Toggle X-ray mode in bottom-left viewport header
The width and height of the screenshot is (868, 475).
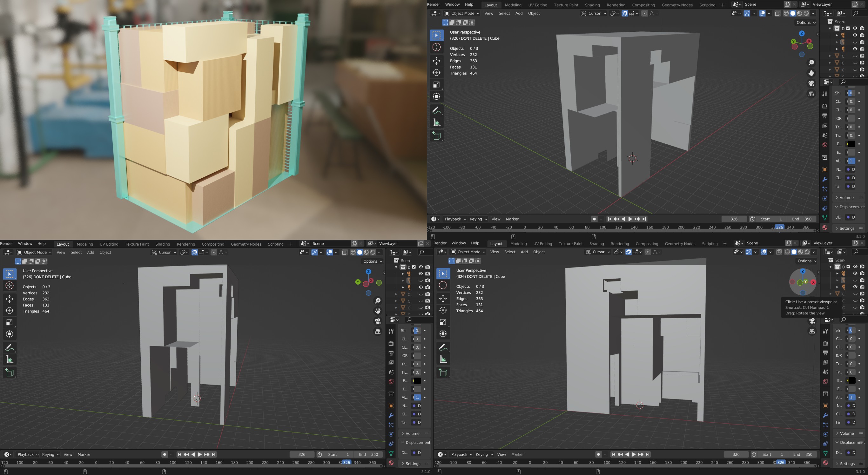coord(344,252)
